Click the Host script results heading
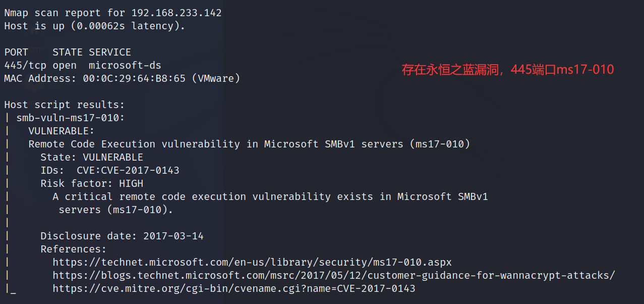Screen dimensions: 644x304 (x=65, y=105)
